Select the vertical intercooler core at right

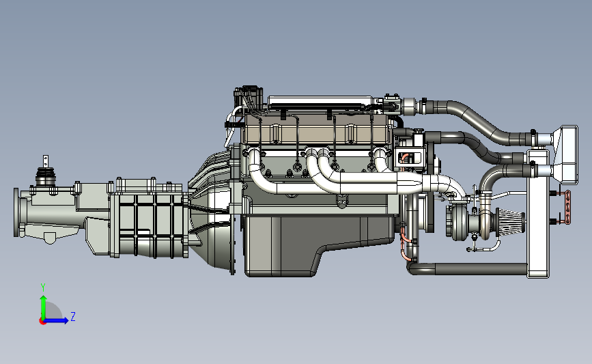click(537, 214)
